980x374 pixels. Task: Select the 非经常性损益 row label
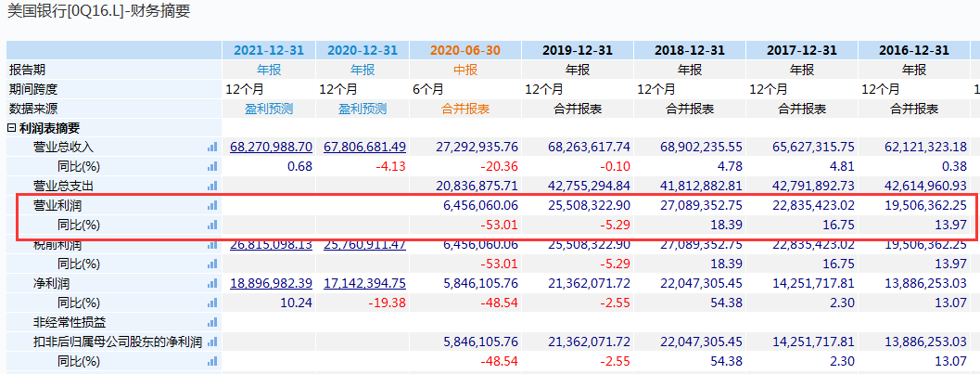66,322
